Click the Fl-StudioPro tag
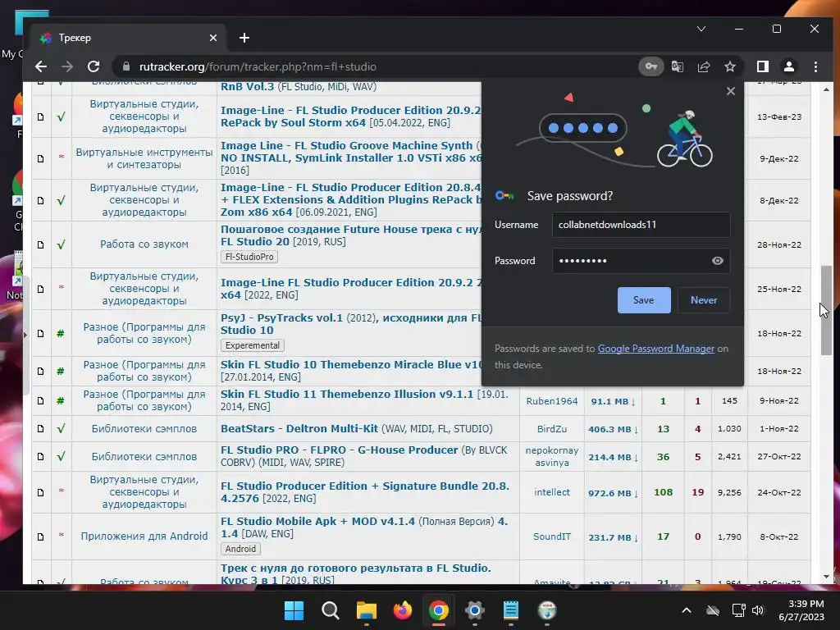 coord(249,257)
